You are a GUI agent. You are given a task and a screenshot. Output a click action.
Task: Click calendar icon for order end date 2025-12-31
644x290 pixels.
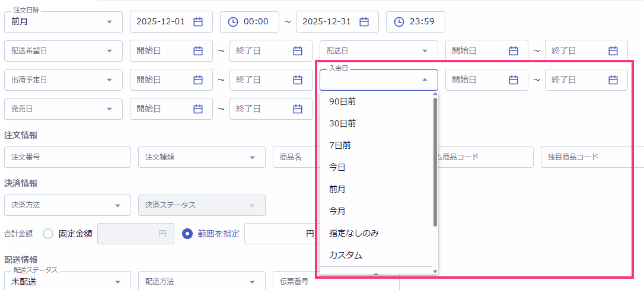[x=364, y=22]
